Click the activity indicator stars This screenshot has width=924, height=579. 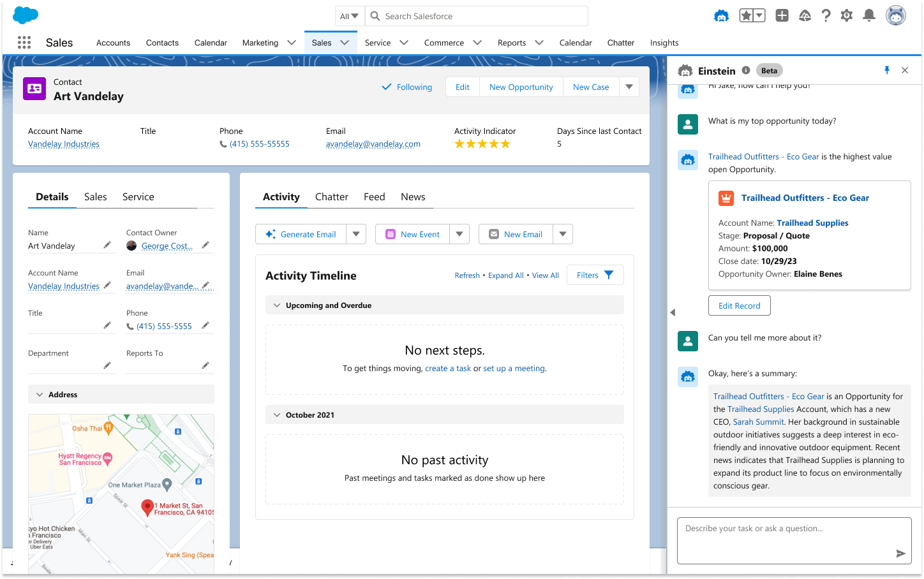(482, 144)
